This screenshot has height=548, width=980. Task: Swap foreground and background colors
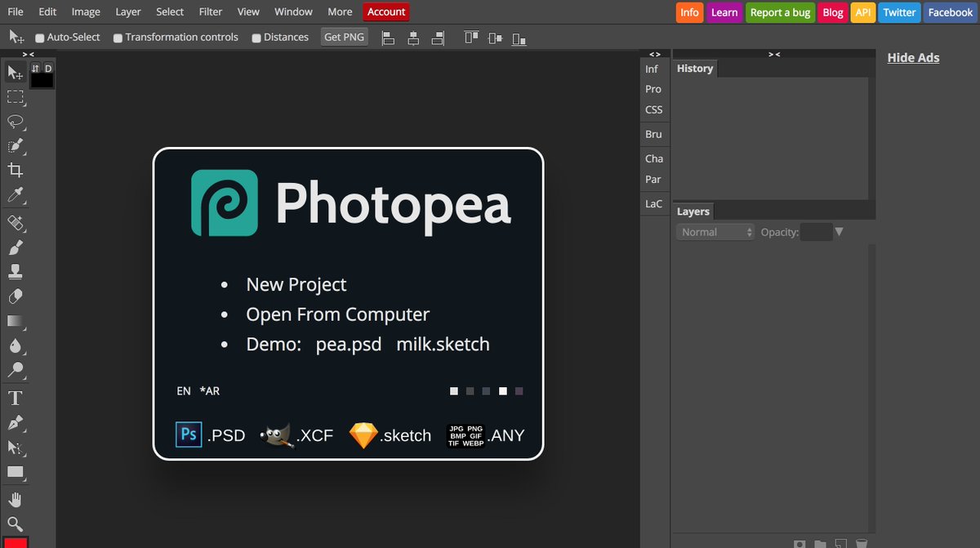(35, 68)
